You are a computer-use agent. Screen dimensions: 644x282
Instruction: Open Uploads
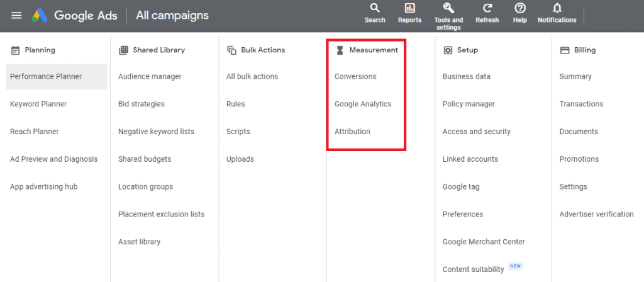click(x=240, y=159)
